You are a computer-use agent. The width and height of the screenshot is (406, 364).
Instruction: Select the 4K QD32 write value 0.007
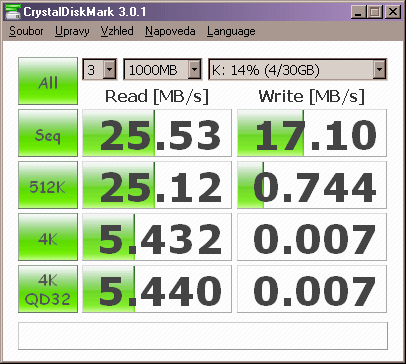point(312,289)
